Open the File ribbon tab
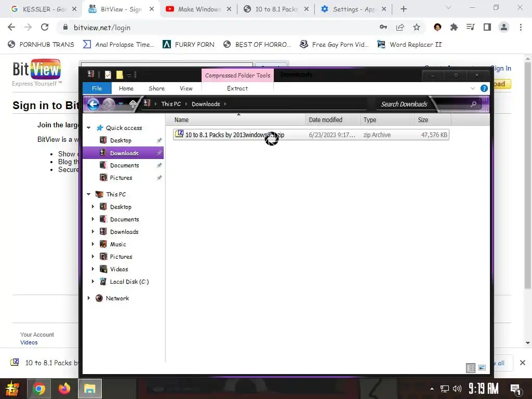Screen dimensions: 532x399 (97, 88)
